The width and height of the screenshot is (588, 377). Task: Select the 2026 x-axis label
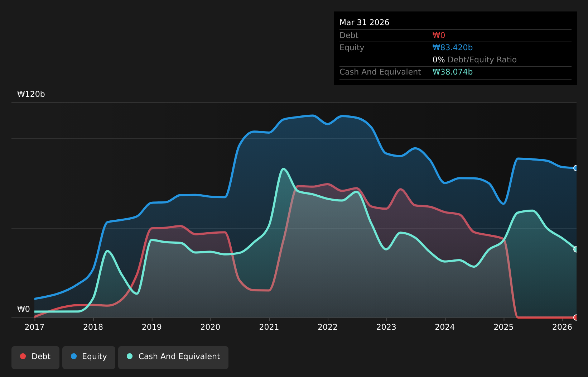562,327
